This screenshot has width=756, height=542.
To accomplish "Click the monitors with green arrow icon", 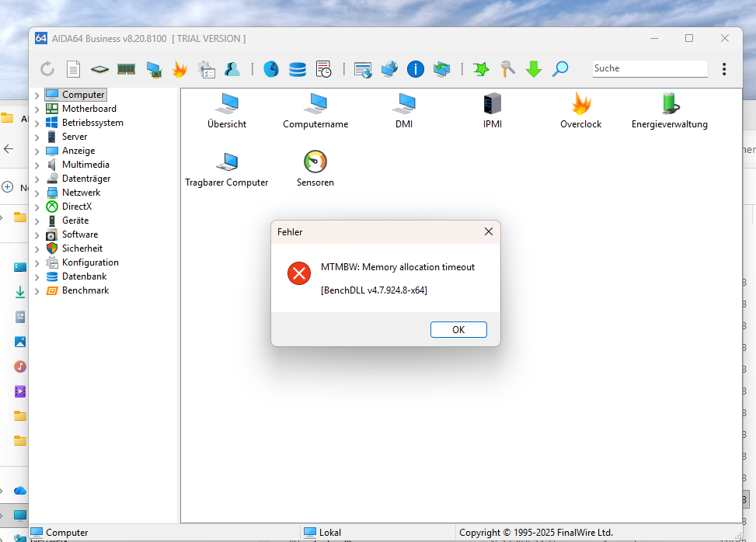I will pyautogui.click(x=441, y=69).
